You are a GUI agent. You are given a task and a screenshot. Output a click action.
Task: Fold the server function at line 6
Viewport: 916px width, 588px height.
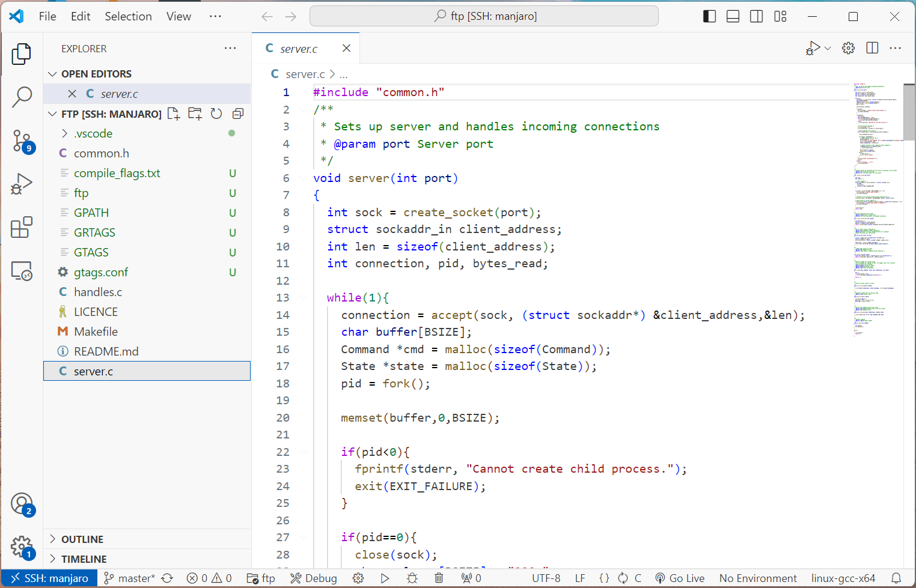pyautogui.click(x=303, y=178)
